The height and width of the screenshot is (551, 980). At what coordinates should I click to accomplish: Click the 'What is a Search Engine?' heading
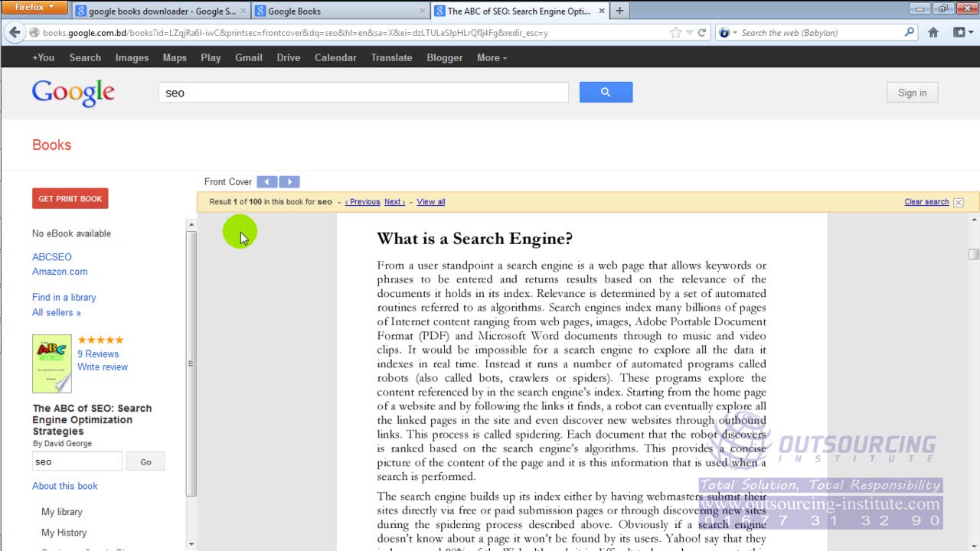coord(475,239)
